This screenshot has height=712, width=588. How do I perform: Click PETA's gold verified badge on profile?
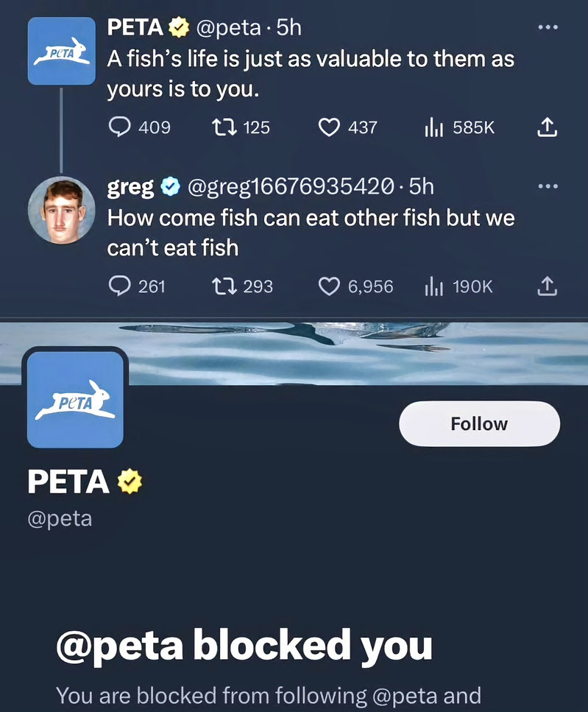pos(130,482)
